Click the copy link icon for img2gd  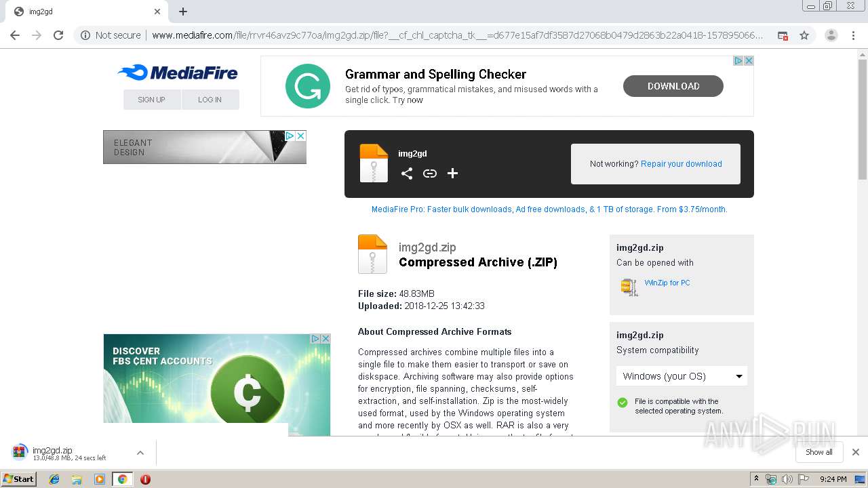(x=430, y=174)
